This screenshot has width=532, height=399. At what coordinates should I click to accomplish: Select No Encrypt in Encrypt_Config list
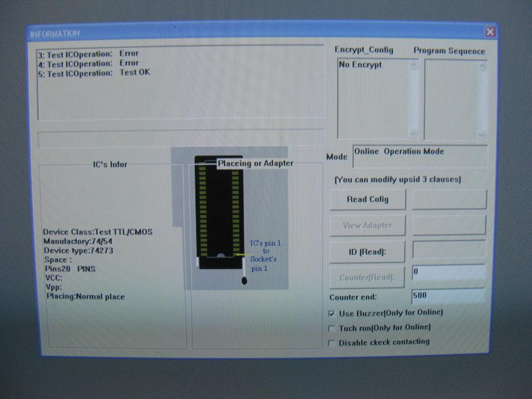[361, 65]
